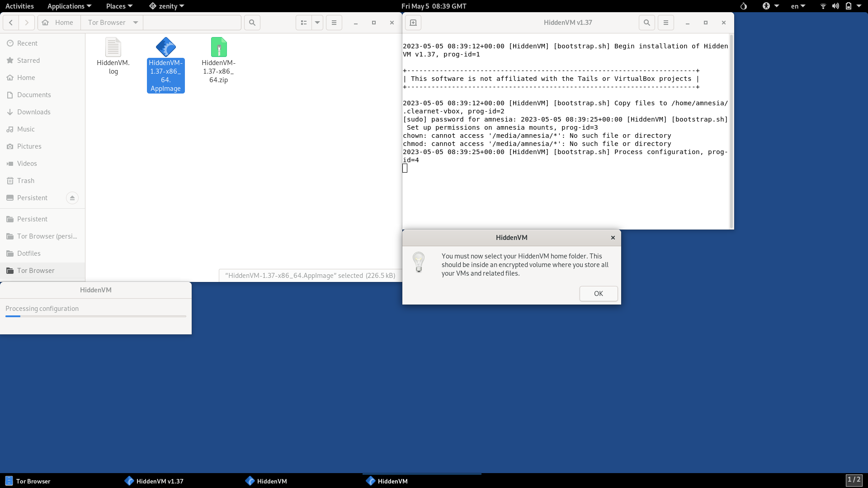Click the file manager search icon
This screenshot has width=868, height=488.
[252, 23]
